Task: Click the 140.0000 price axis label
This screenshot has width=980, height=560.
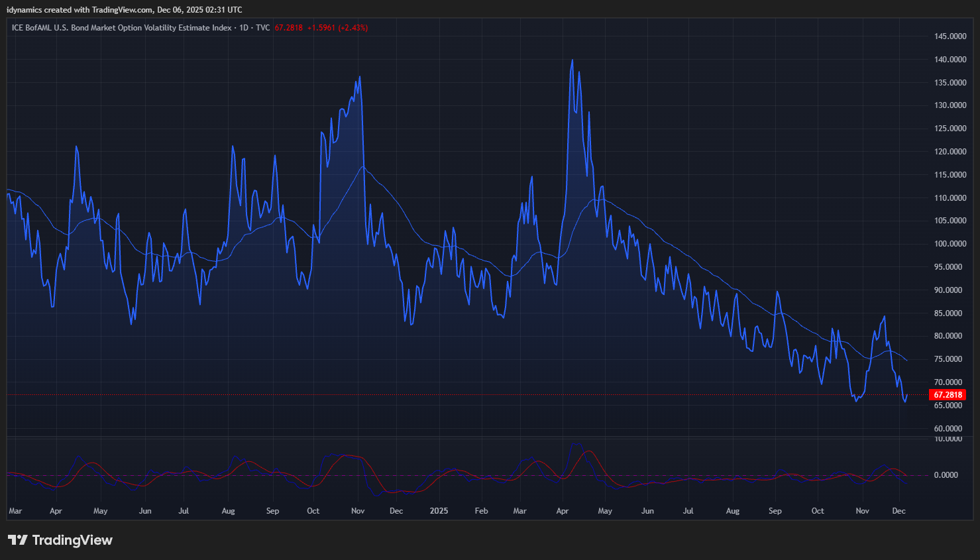Action: (950, 60)
